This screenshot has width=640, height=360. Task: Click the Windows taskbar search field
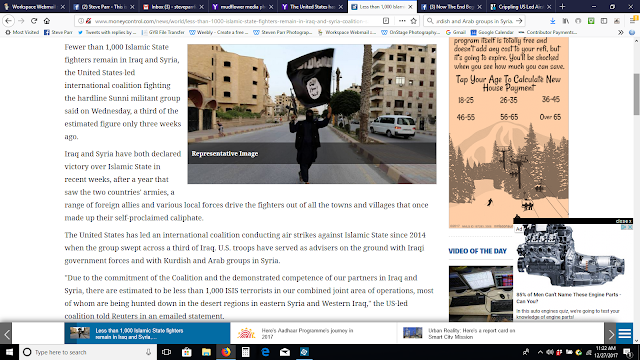(88, 352)
